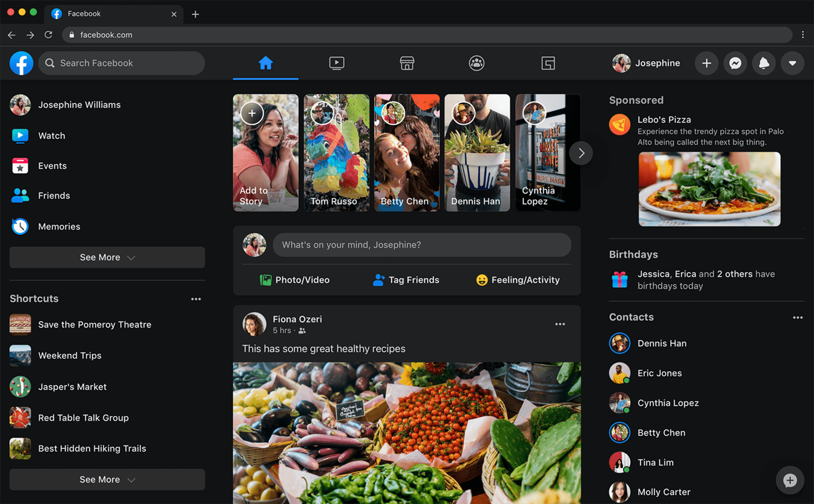The width and height of the screenshot is (814, 504).
Task: Expand See More under Memories
Action: click(107, 257)
